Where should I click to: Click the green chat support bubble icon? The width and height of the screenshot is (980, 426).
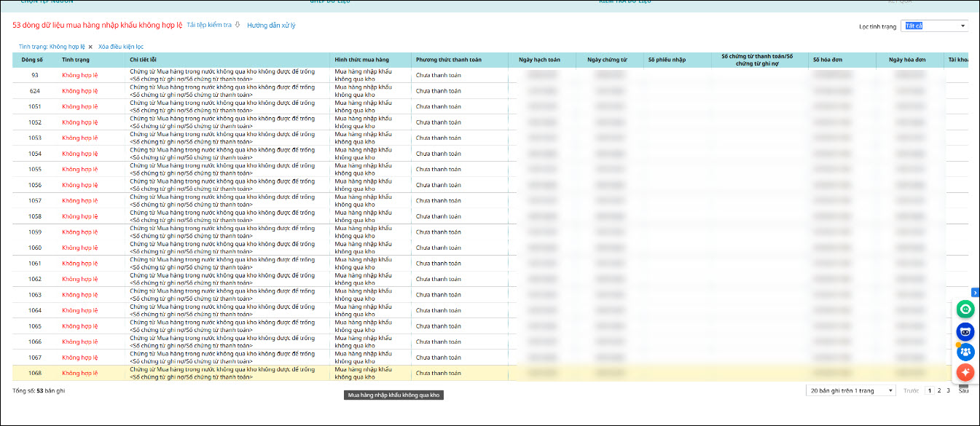click(965, 309)
